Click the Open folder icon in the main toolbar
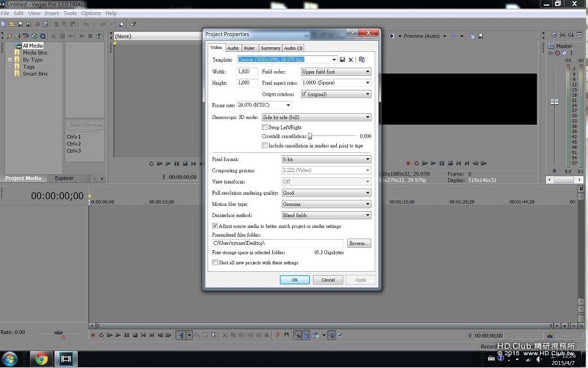 (12, 24)
